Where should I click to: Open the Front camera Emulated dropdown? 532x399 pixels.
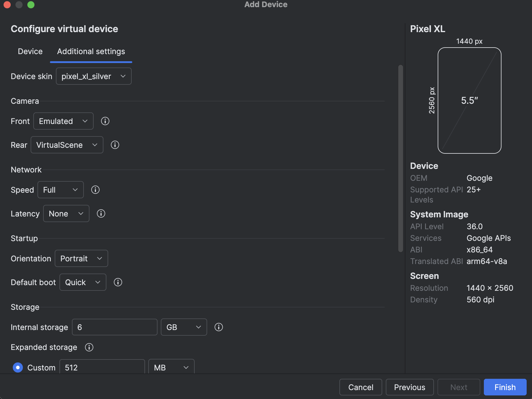tap(63, 121)
